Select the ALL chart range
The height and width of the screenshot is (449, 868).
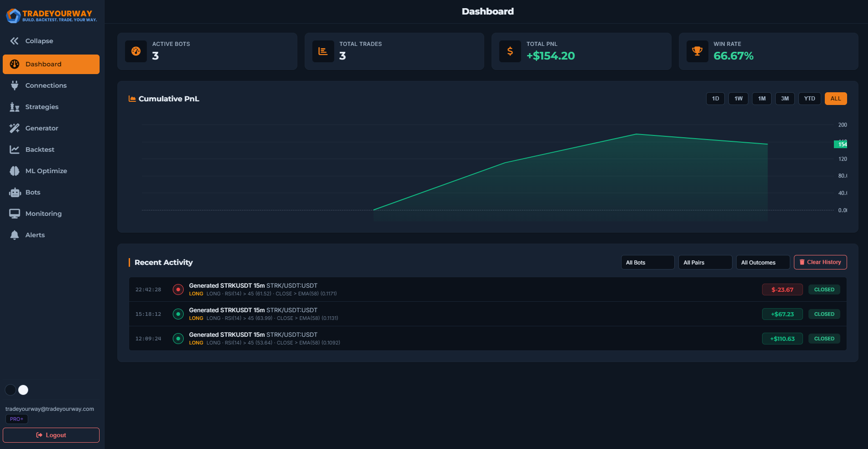[x=836, y=99]
